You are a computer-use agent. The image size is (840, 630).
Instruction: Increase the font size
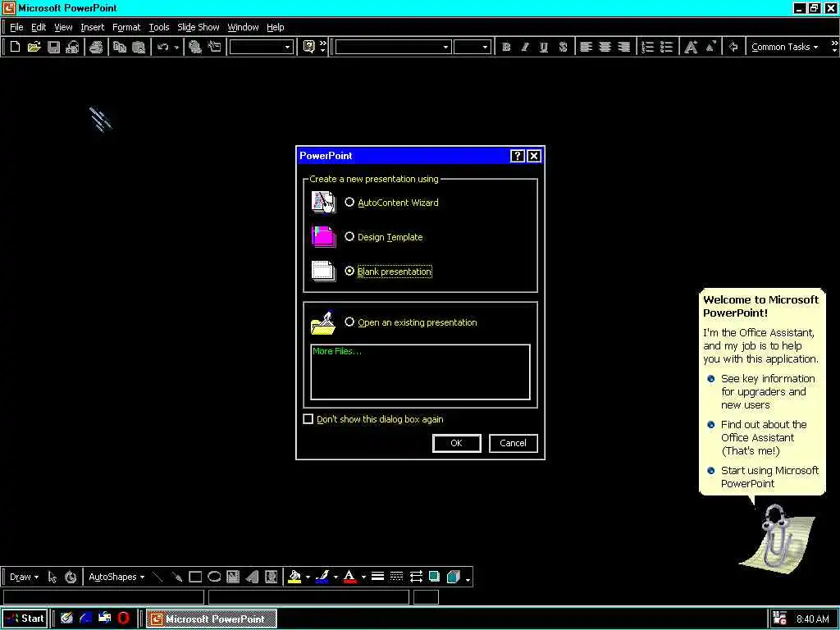tap(691, 47)
